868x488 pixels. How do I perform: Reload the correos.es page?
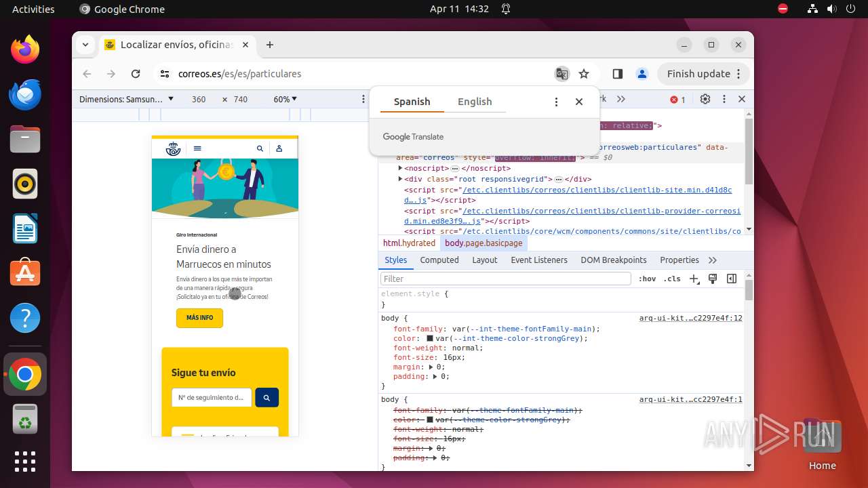136,74
